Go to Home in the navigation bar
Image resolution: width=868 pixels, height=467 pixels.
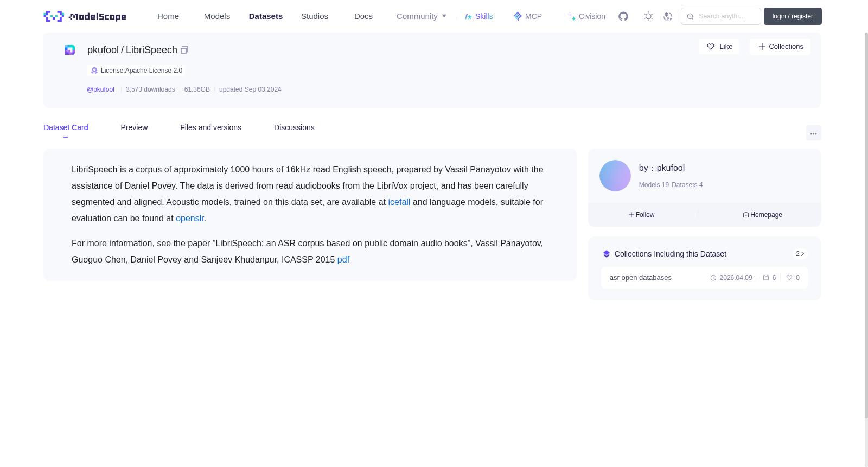coord(168,16)
